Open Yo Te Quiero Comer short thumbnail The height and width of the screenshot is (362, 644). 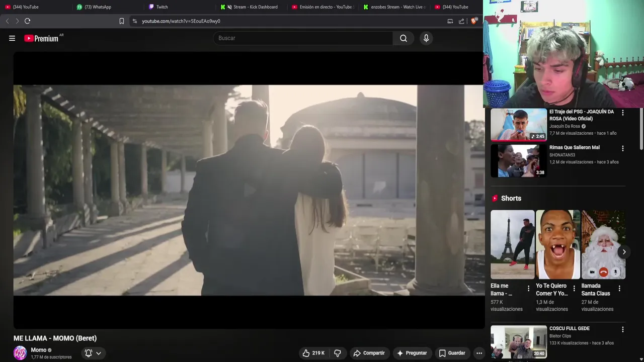click(x=558, y=244)
